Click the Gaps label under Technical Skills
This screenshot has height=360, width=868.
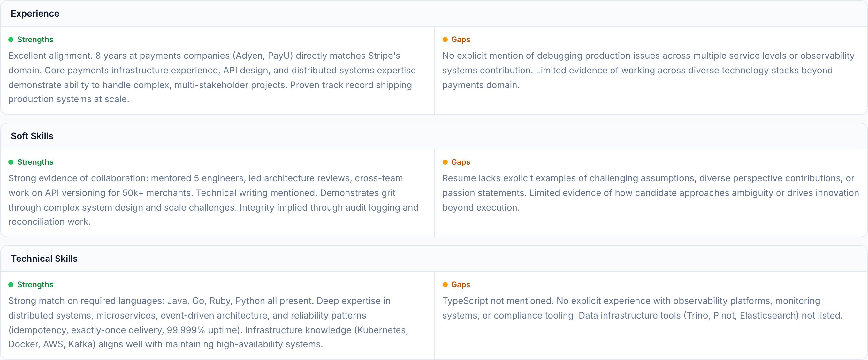click(x=460, y=285)
